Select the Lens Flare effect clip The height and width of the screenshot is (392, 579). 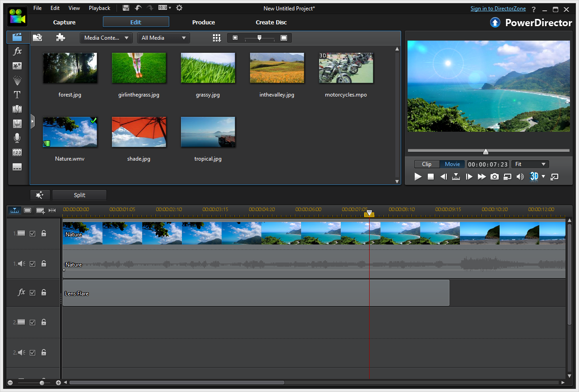point(256,293)
